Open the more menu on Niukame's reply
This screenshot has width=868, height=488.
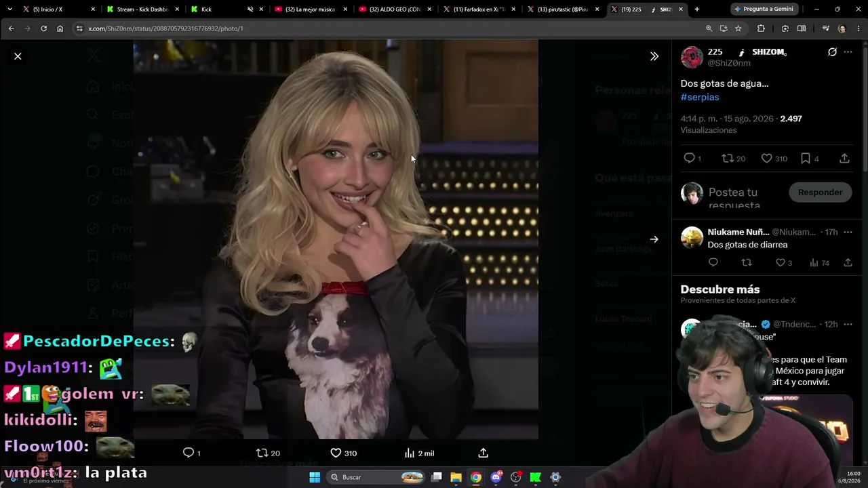pos(848,232)
